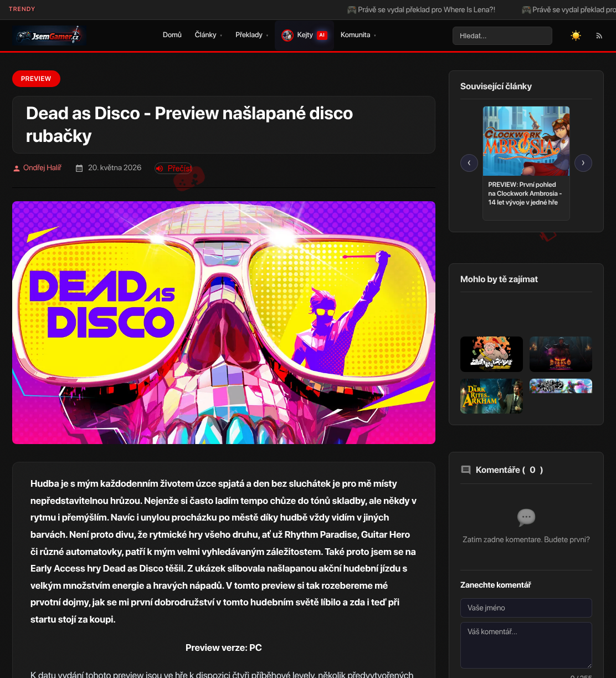
Task: Click the red AI badge next to Kejty
Action: 322,35
